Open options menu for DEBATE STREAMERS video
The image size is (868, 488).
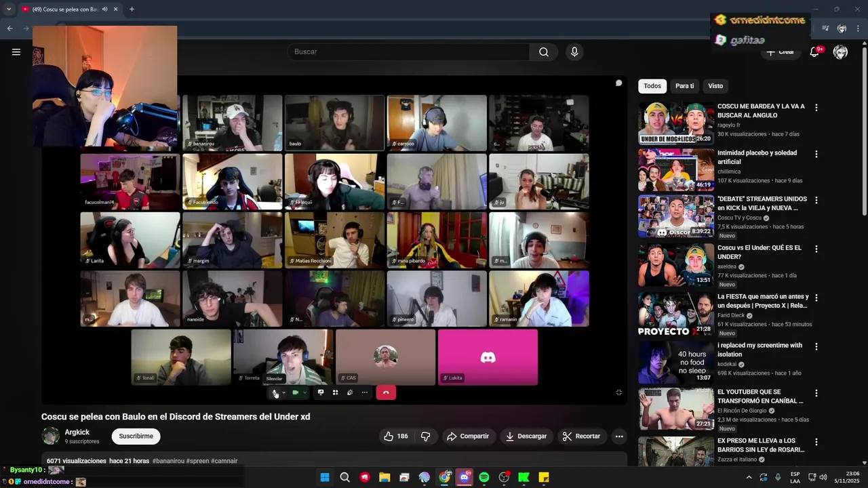pyautogui.click(x=816, y=201)
